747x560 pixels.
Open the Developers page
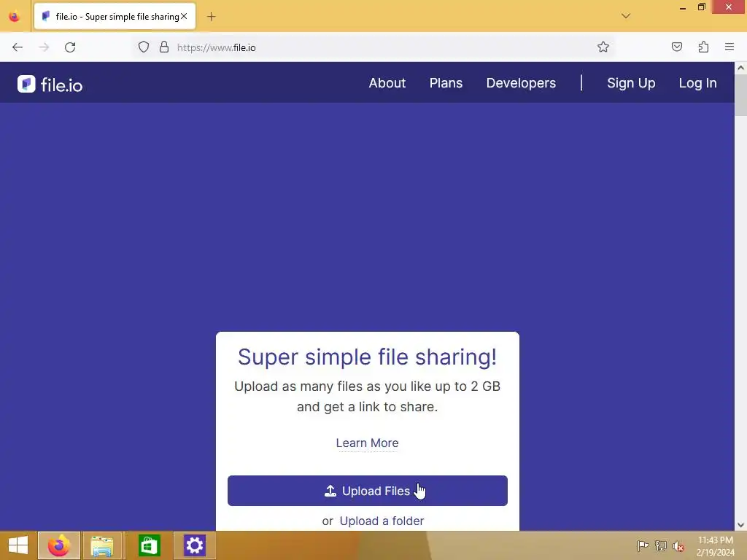click(x=521, y=83)
